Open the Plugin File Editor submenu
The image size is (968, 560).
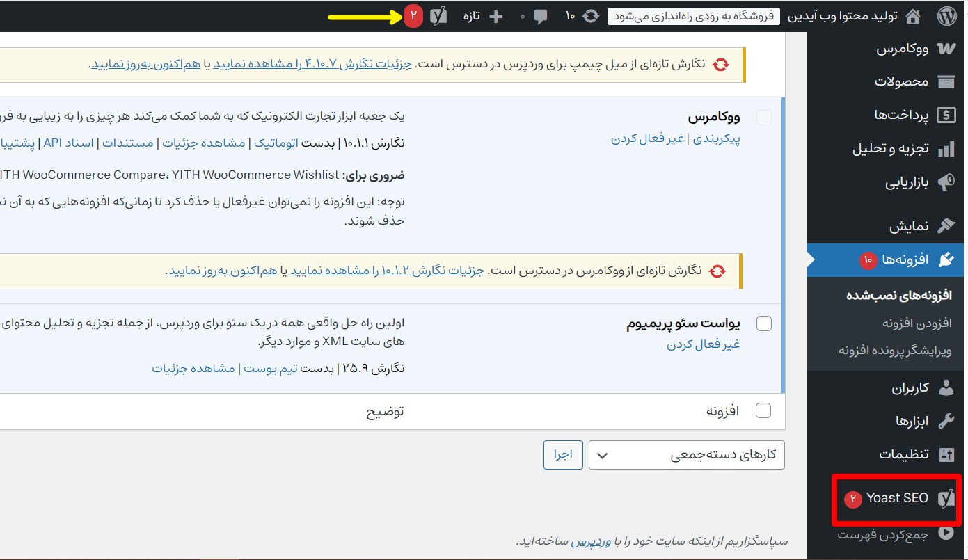894,351
